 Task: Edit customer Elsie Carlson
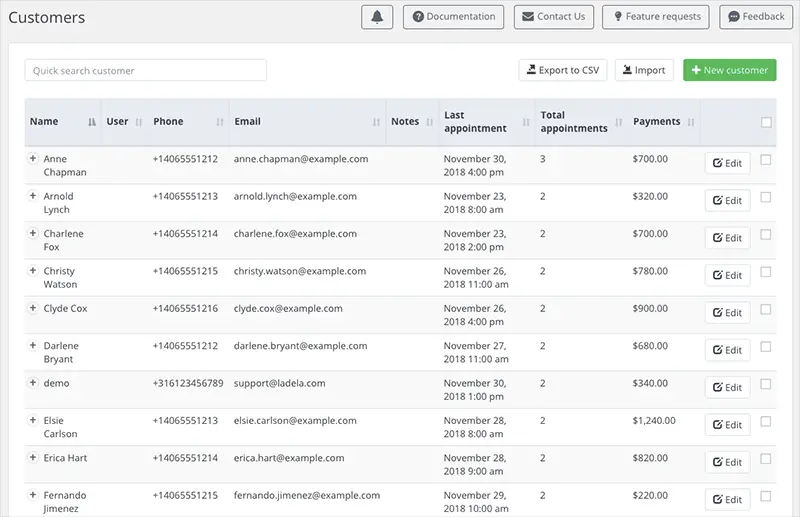(x=728, y=425)
